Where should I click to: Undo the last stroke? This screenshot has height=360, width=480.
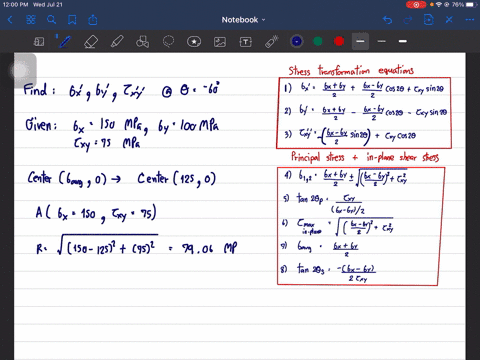tap(387, 20)
